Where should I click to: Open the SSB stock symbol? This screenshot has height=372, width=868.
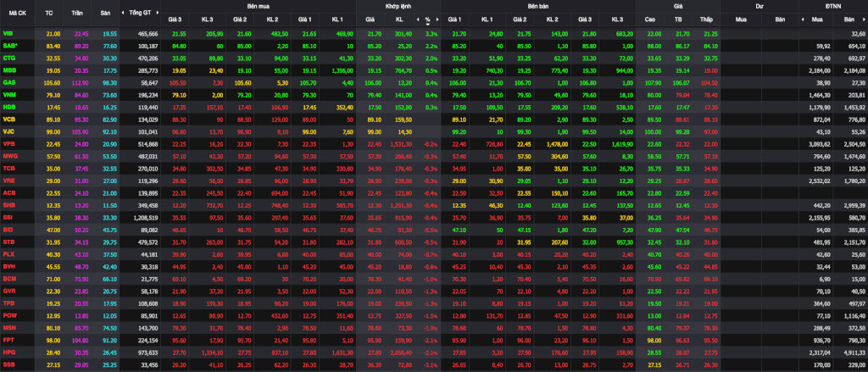pos(8,364)
